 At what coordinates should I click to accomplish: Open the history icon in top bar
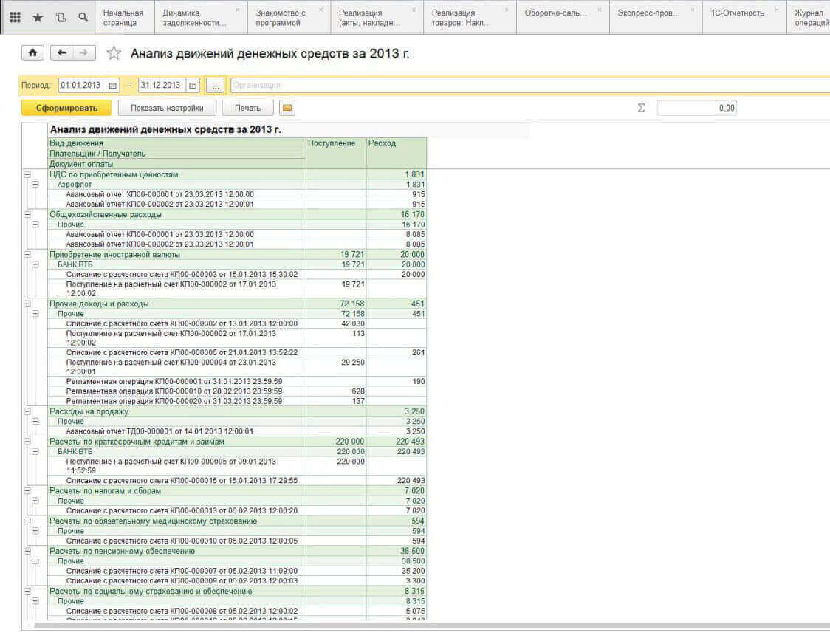[x=61, y=17]
